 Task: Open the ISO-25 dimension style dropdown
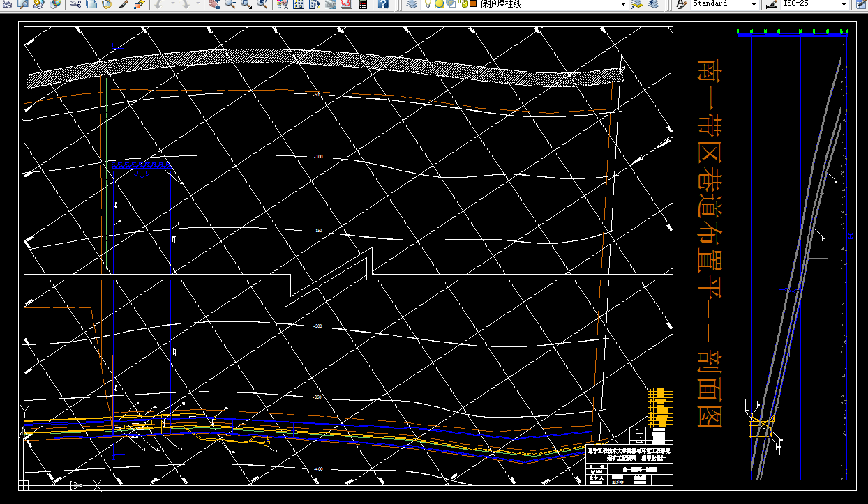[844, 4]
